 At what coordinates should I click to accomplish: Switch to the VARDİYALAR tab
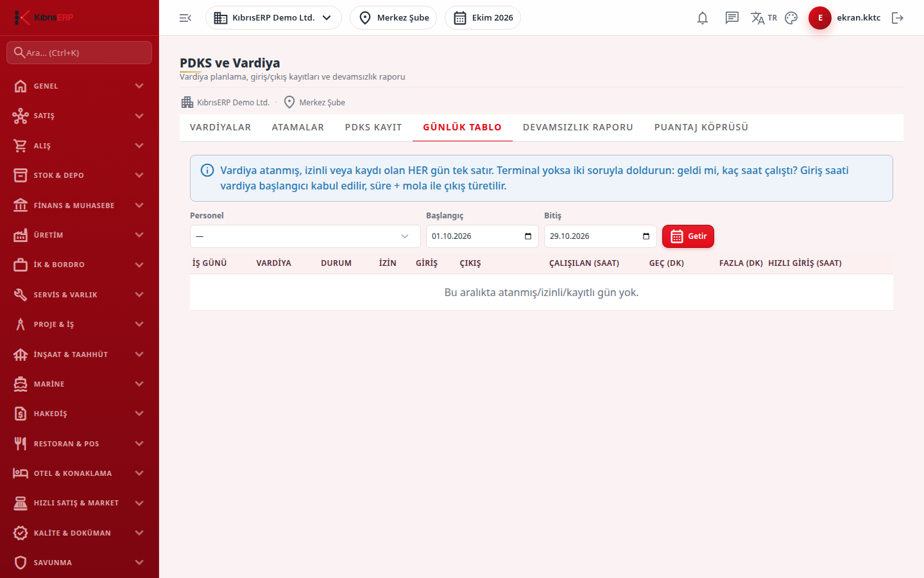coord(220,127)
